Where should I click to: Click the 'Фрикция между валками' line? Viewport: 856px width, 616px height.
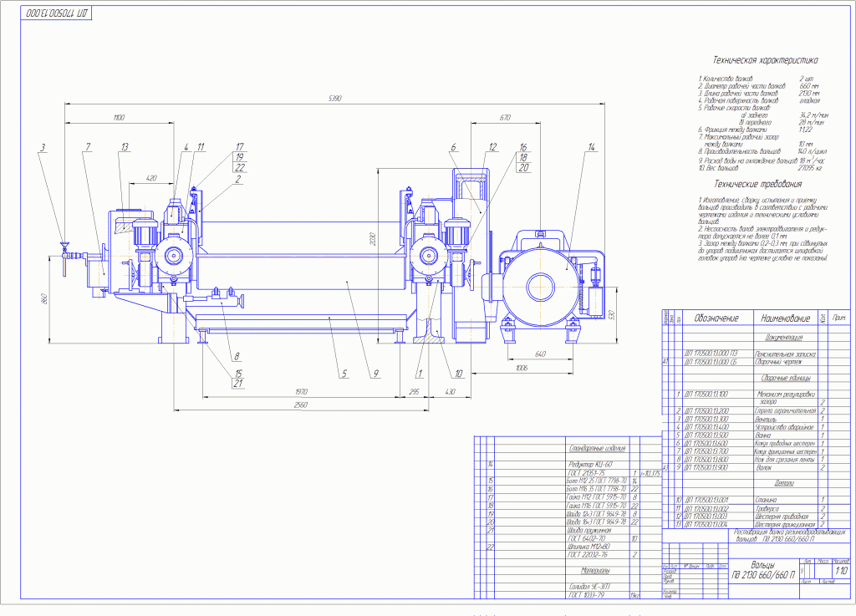[732, 130]
